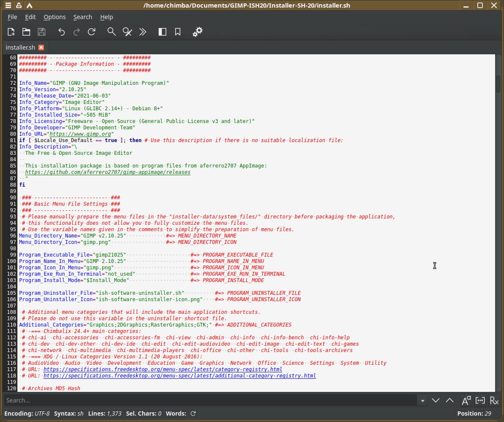Image resolution: width=504 pixels, height=422 pixels.
Task: Click the open file folder icon
Action: click(26, 32)
